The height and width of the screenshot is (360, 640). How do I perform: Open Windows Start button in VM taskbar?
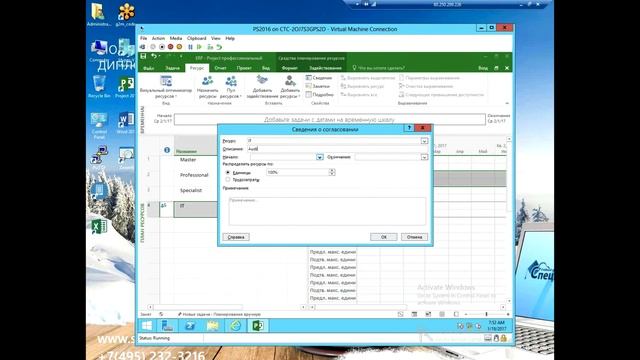147,325
